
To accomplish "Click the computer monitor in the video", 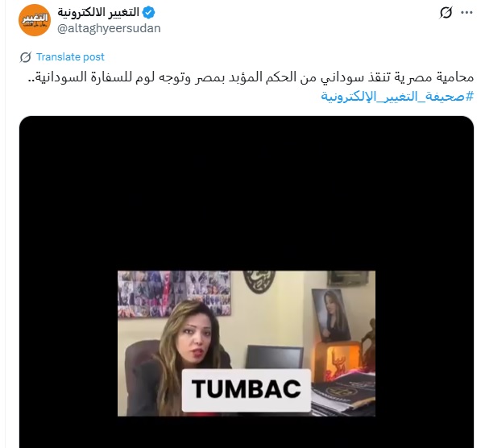I will pyautogui.click(x=275, y=357).
